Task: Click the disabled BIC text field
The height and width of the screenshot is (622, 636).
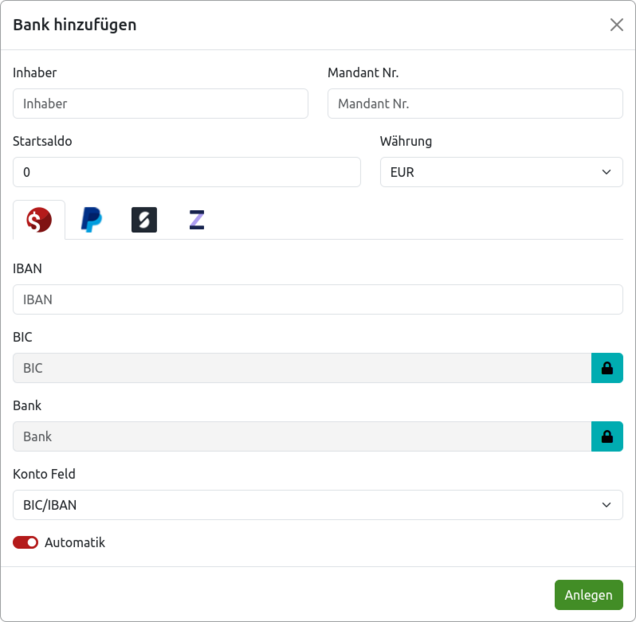Action: click(302, 368)
